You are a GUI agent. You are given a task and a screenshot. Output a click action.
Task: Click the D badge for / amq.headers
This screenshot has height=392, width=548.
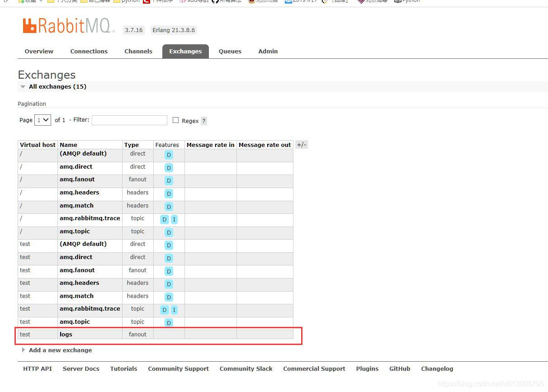click(x=169, y=194)
